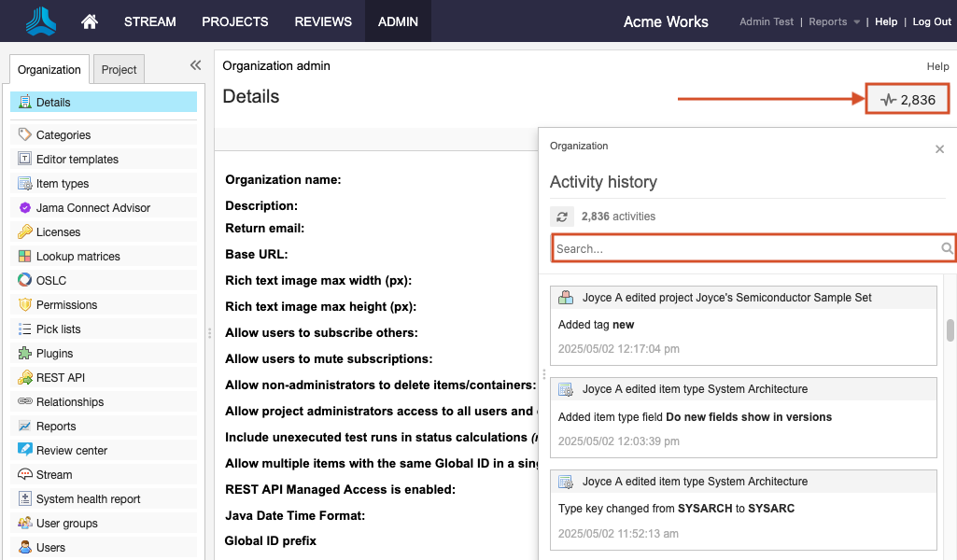The image size is (957, 560).
Task: Open the PROJECTS menu
Action: click(x=234, y=21)
